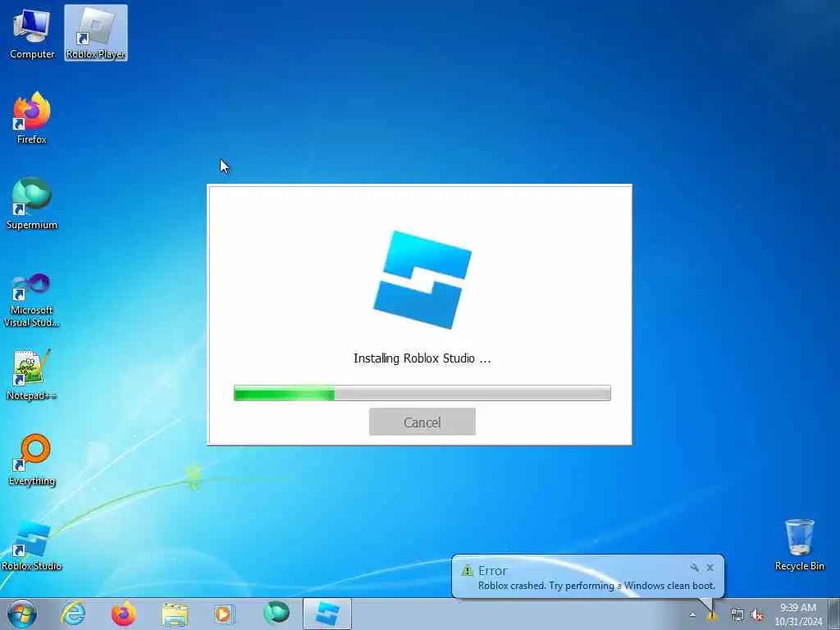Switch to Roblox Studio installer taskbar button

pyautogui.click(x=326, y=614)
